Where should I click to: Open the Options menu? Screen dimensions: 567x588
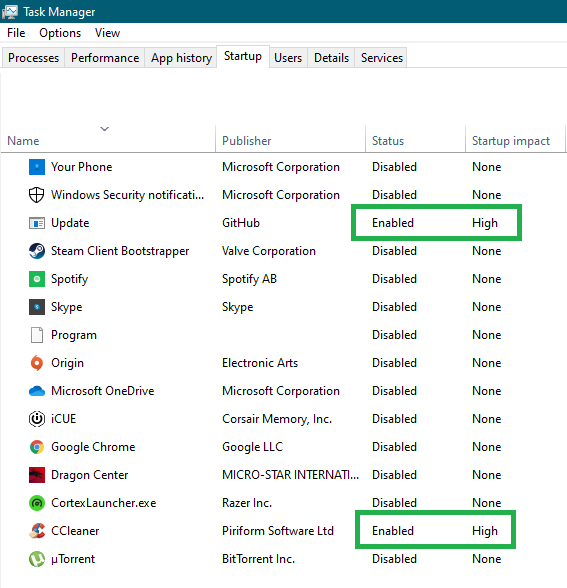[60, 33]
